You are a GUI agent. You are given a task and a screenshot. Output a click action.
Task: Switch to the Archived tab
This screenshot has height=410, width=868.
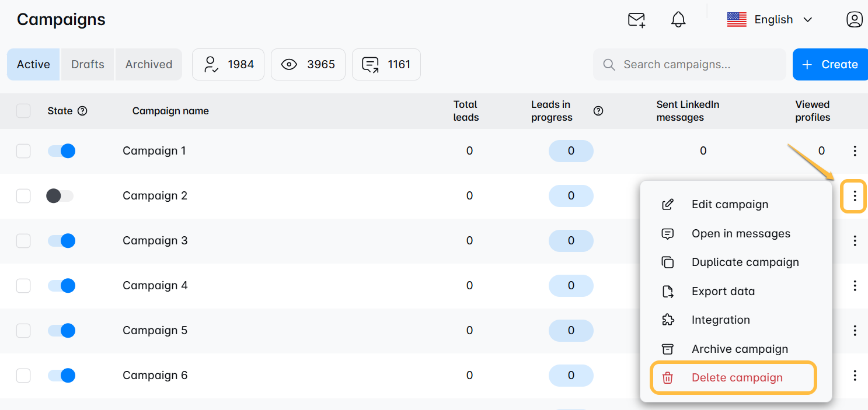[x=149, y=64]
